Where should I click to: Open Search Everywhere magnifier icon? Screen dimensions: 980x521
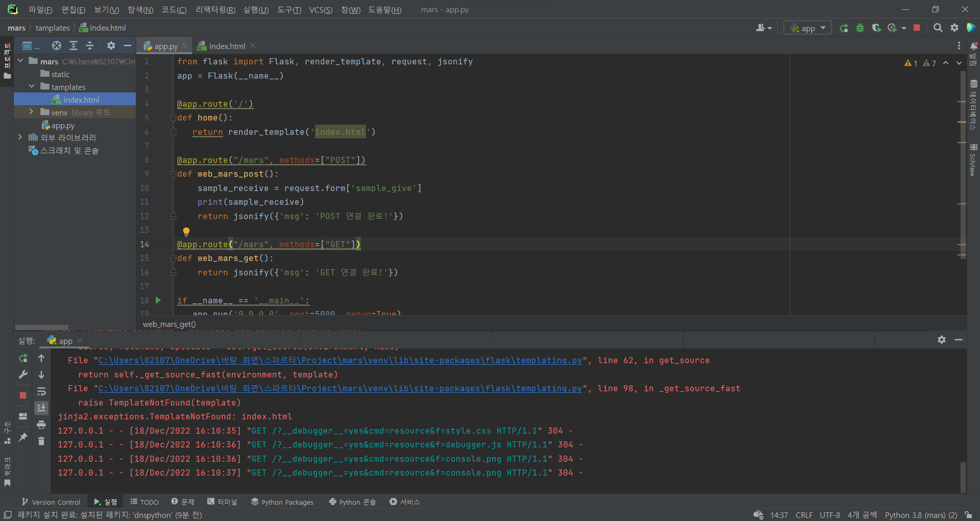point(938,28)
